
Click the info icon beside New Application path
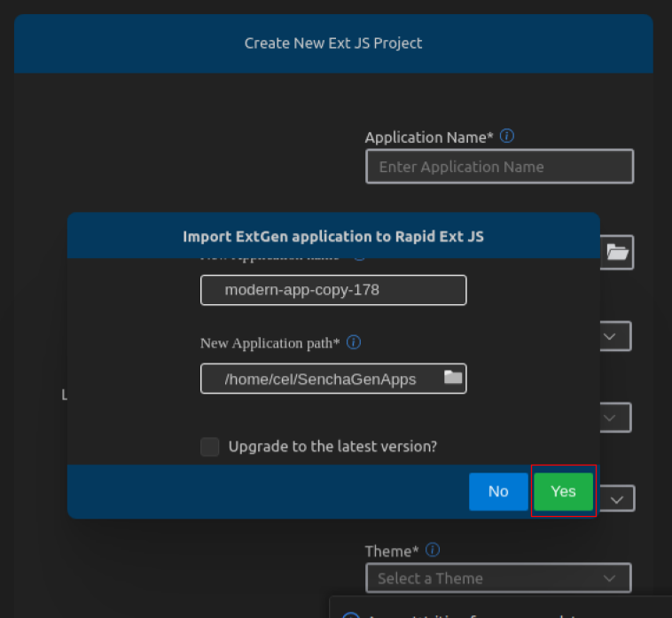pos(353,342)
